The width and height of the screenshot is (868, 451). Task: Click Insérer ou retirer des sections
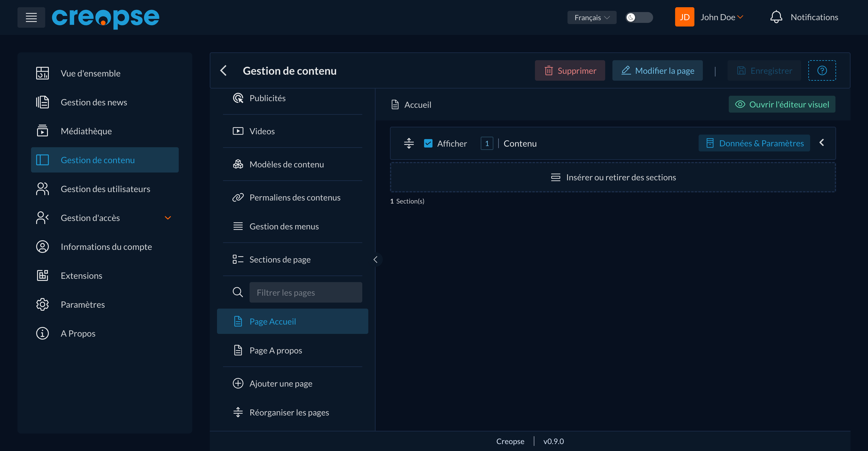tap(613, 177)
